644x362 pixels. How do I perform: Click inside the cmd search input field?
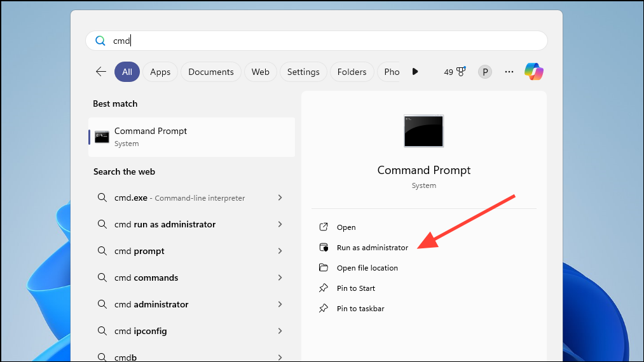point(316,41)
